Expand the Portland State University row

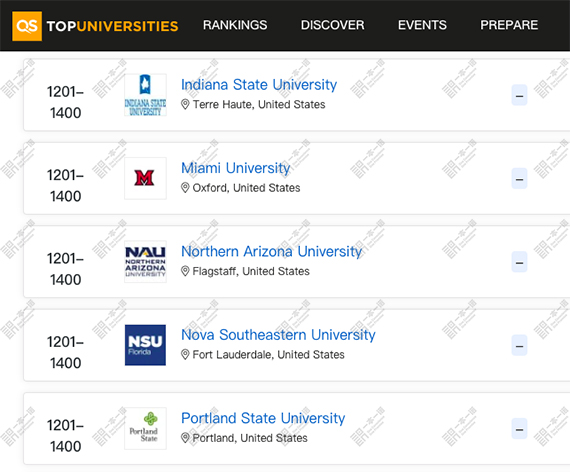(519, 429)
